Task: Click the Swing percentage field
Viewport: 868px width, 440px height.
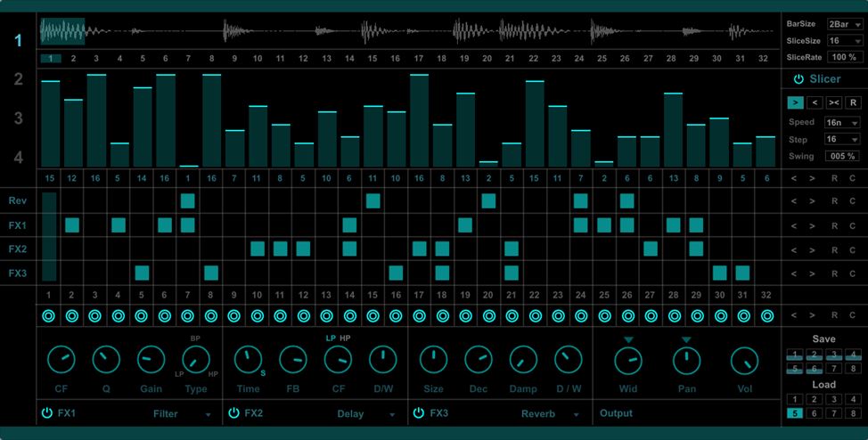Action: (842, 157)
